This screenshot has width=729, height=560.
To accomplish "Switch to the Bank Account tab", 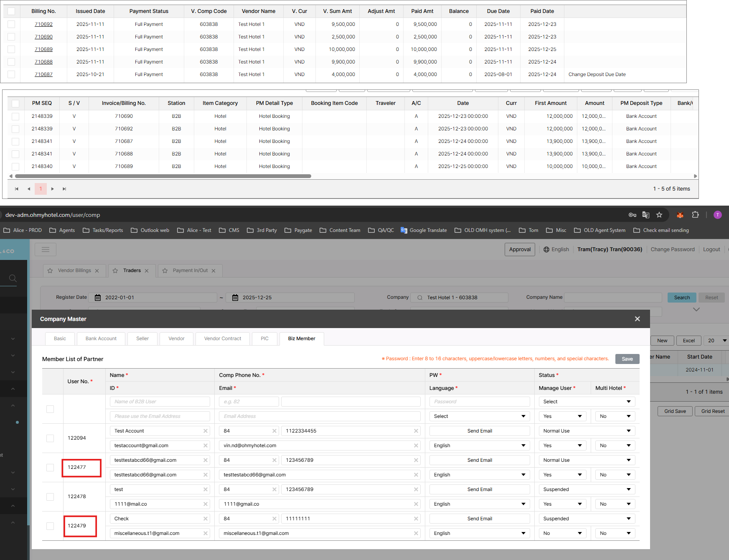I will 101,339.
